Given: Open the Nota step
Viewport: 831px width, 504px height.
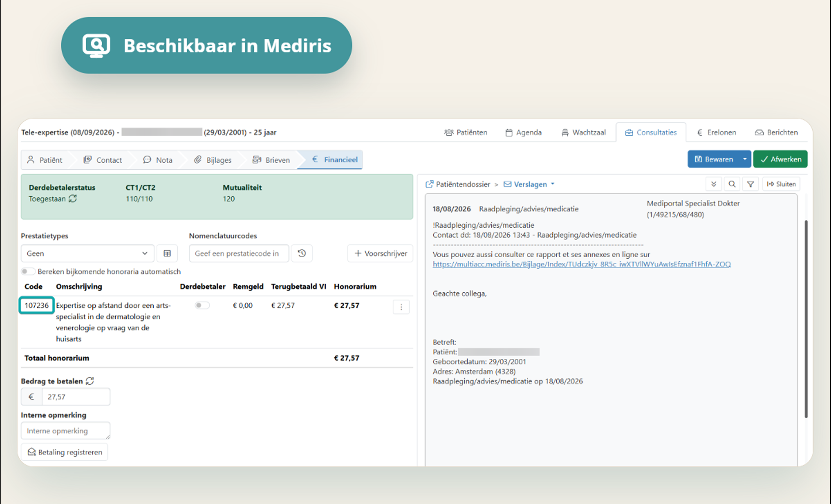Looking at the screenshot, I should (x=158, y=159).
